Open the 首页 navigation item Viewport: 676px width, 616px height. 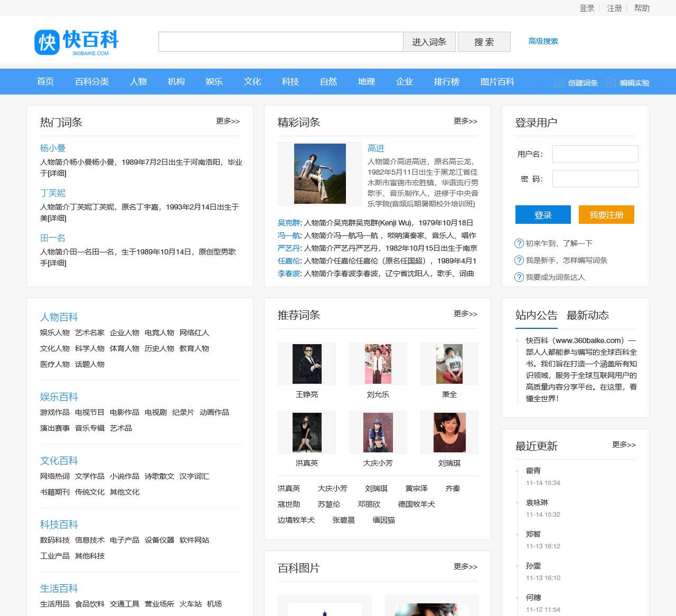(x=45, y=82)
